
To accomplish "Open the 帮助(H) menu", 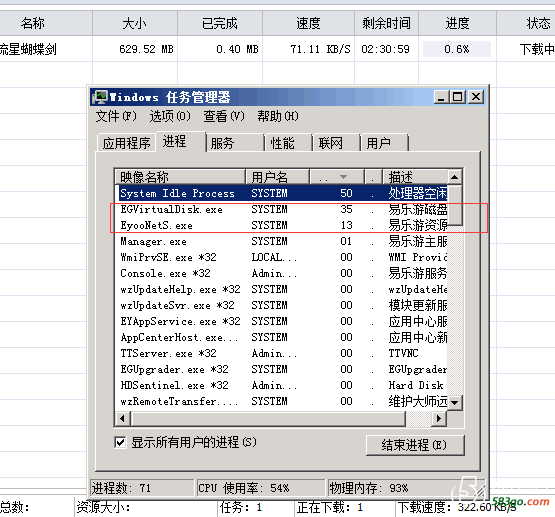I will [x=278, y=116].
